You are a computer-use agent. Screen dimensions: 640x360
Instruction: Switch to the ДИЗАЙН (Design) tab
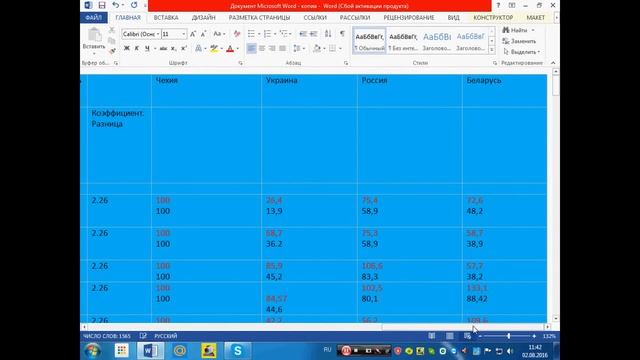[x=203, y=18]
